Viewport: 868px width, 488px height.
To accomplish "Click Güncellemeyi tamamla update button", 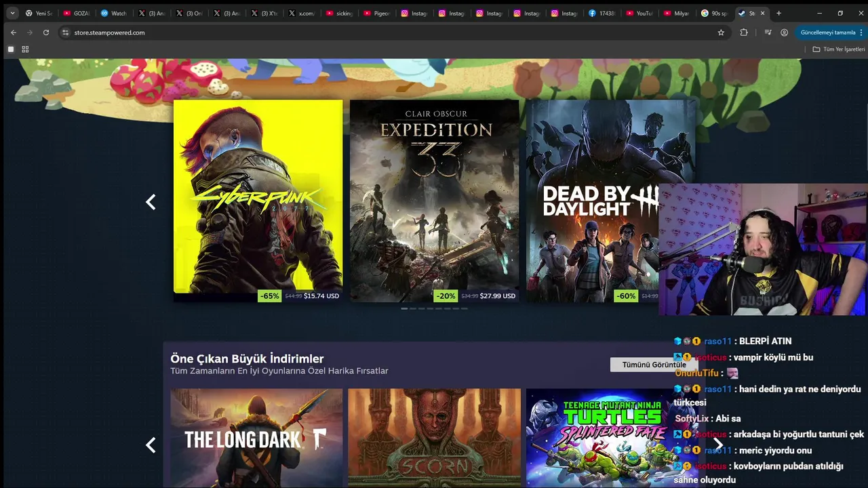I will tap(828, 33).
